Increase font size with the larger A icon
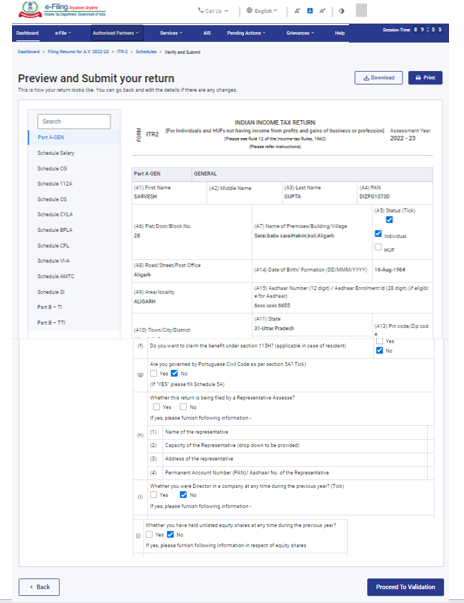This screenshot has height=603, width=464. pos(322,11)
